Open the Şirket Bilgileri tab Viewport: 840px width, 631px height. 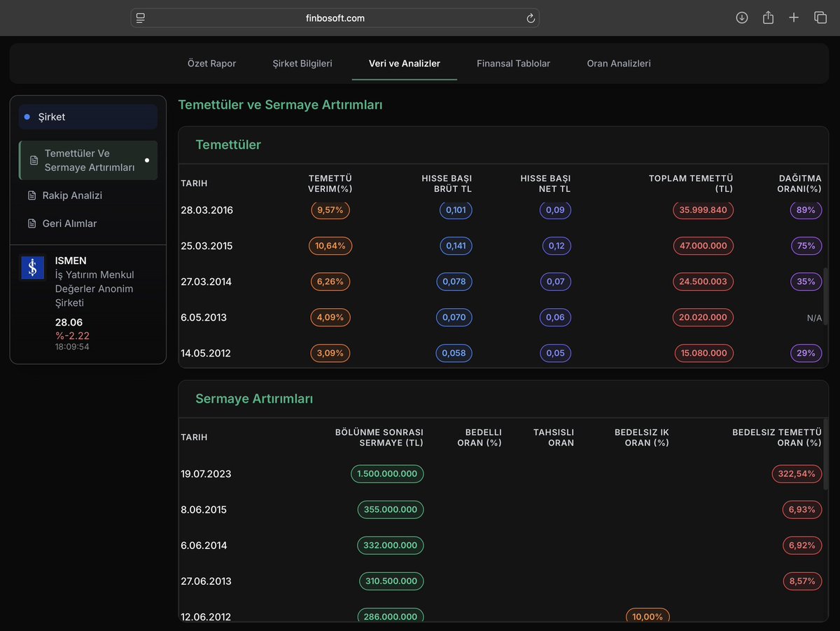(302, 63)
